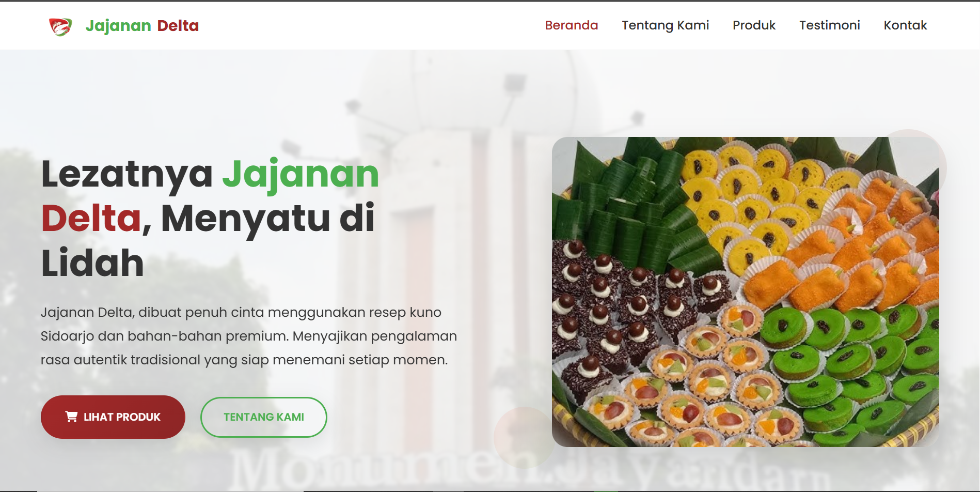Screen dimensions: 980x492
Task: Click the hero description paragraph text
Action: click(x=249, y=336)
